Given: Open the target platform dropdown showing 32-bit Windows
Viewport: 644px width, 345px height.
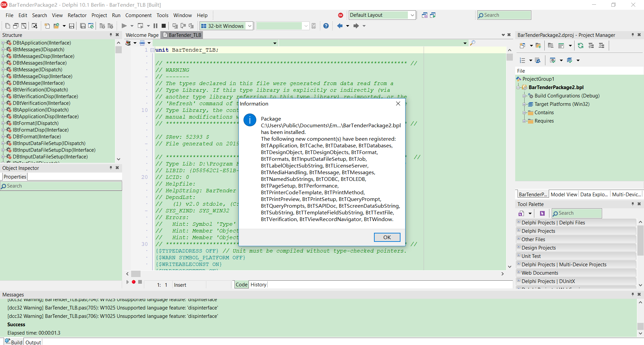Looking at the screenshot, I should pos(250,26).
